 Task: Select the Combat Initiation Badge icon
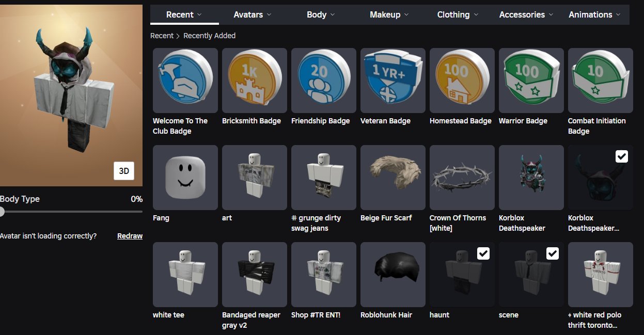601,81
